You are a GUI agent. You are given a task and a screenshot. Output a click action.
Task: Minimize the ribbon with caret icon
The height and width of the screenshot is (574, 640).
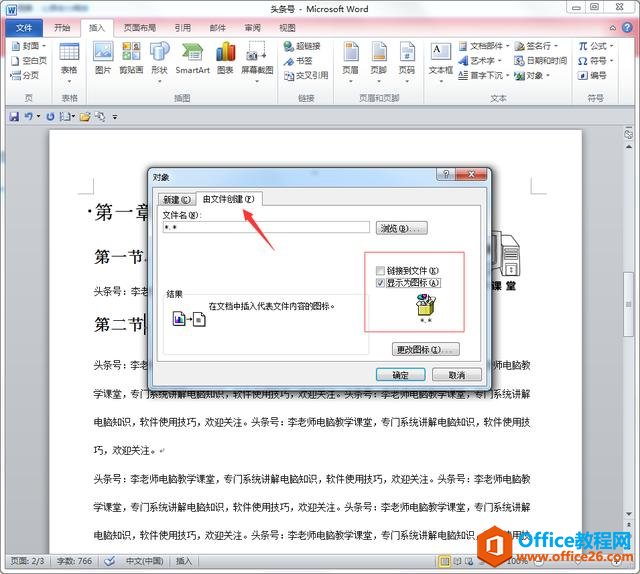613,28
